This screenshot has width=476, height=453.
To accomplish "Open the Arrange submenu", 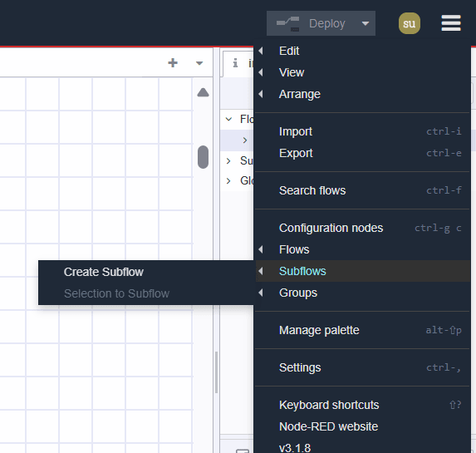I will [362, 94].
